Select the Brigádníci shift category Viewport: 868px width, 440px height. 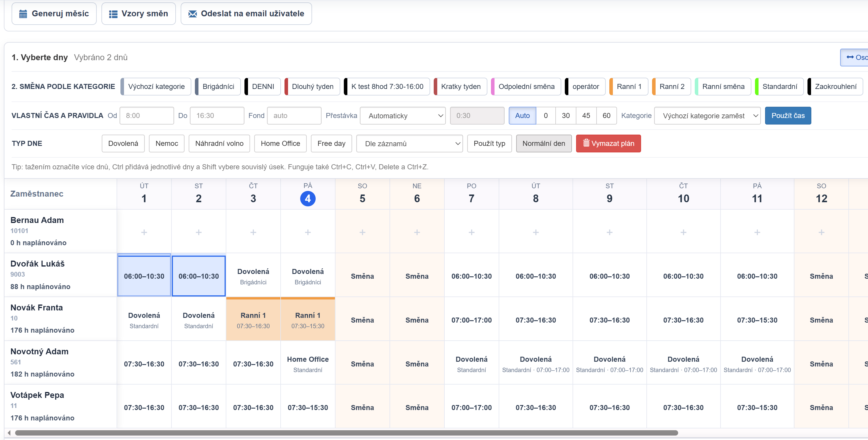pyautogui.click(x=218, y=87)
